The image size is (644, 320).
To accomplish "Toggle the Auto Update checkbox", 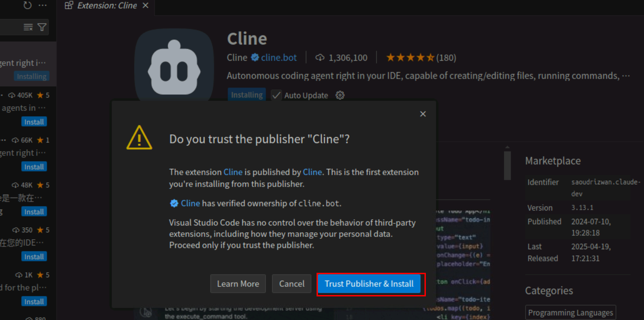I will [x=276, y=95].
